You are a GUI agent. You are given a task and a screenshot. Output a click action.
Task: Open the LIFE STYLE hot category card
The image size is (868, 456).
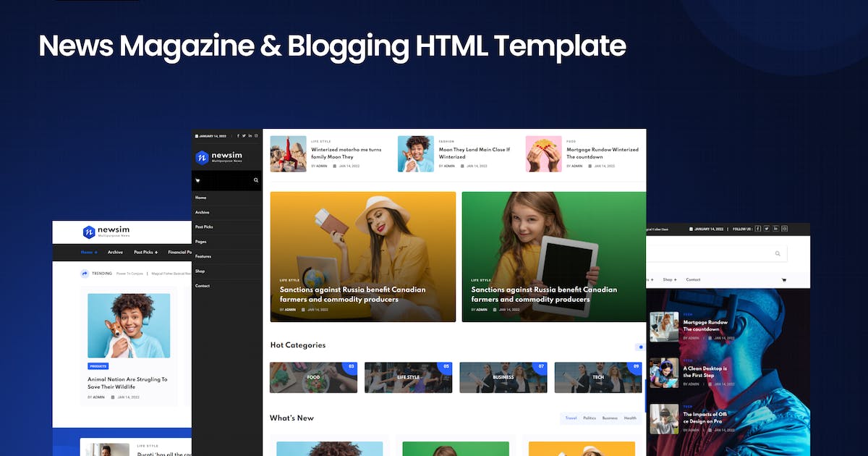click(x=408, y=378)
